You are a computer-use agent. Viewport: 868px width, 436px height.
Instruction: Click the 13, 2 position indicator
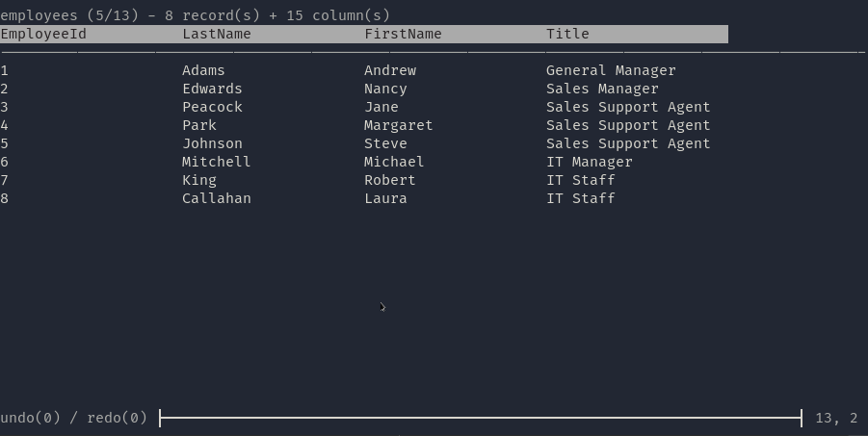pyautogui.click(x=836, y=419)
